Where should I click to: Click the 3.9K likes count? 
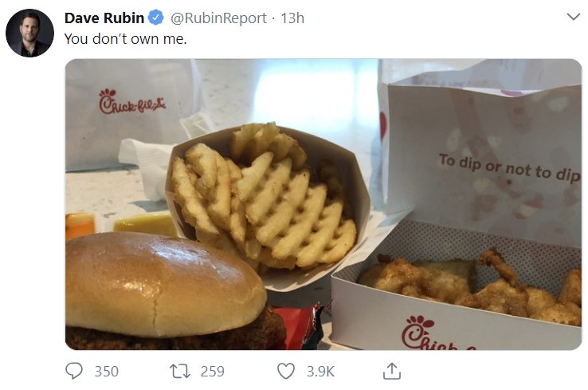click(x=320, y=371)
